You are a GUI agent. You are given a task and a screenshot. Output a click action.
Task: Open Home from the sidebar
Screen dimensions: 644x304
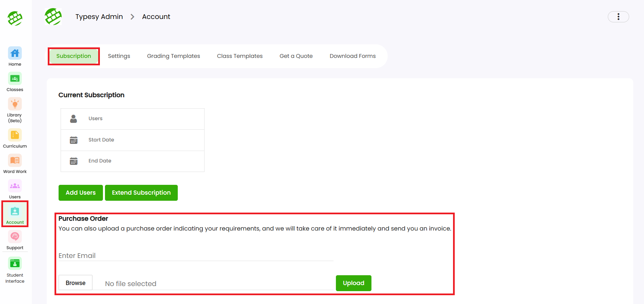[x=15, y=56]
